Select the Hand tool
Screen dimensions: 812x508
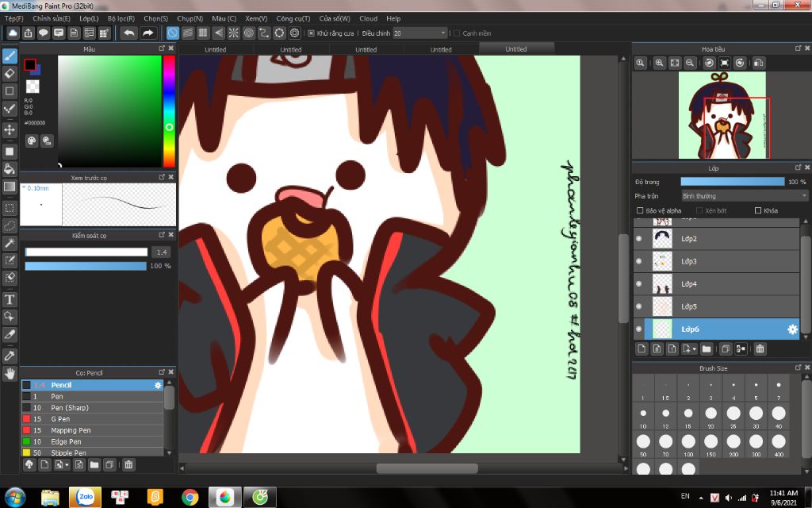tap(10, 374)
